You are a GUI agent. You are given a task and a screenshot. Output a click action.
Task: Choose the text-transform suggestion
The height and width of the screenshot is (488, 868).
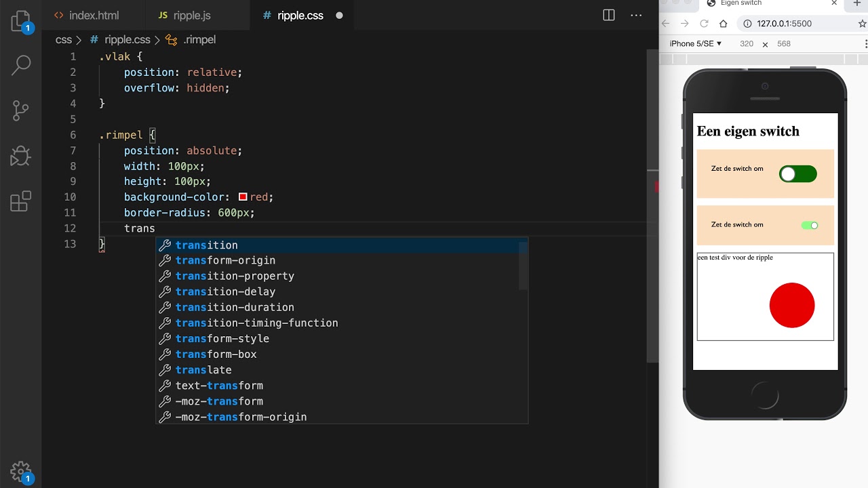pyautogui.click(x=342, y=386)
